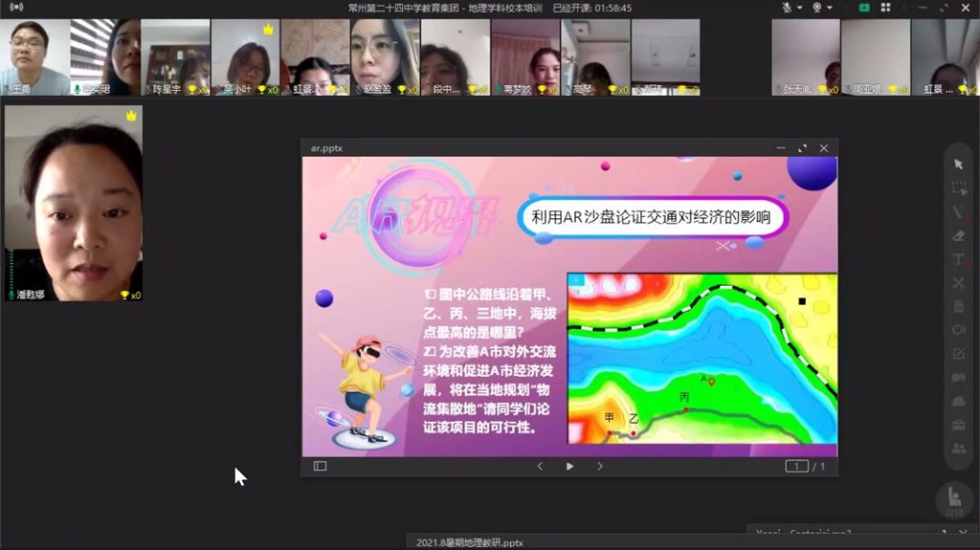Toggle slide thumbnail panel in ar.pptx viewer
Viewport: 980px width, 550px height.
click(x=320, y=466)
